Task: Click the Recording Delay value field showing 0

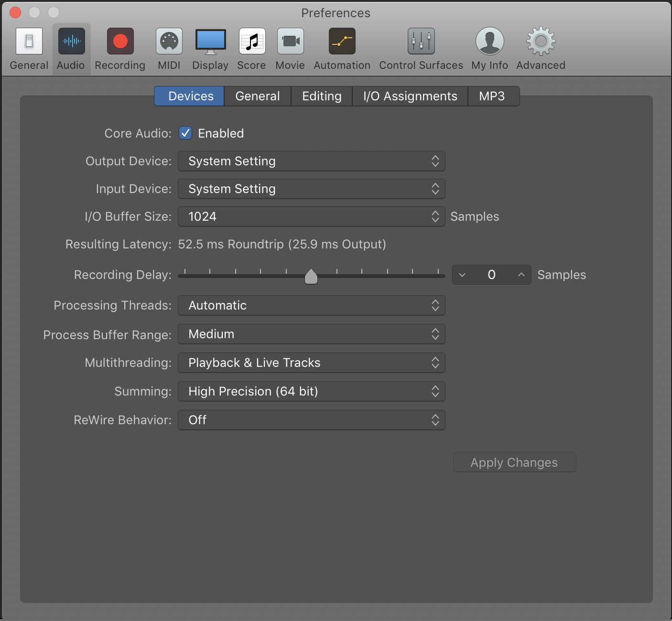Action: 491,275
